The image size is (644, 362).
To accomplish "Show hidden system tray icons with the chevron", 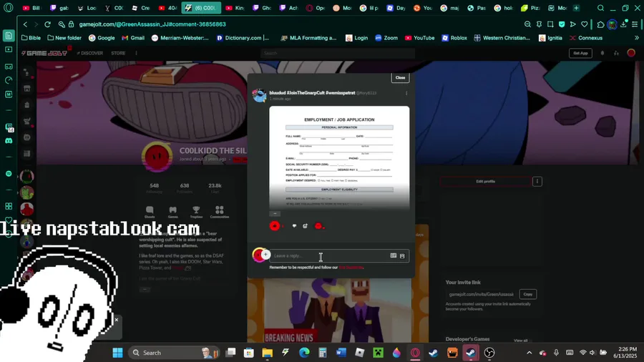I will (x=529, y=353).
